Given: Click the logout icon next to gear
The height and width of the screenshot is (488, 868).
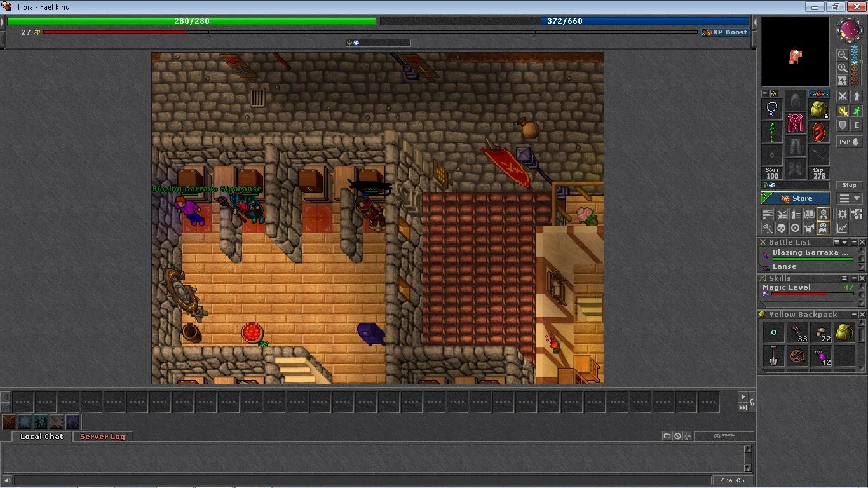Looking at the screenshot, I should (857, 214).
